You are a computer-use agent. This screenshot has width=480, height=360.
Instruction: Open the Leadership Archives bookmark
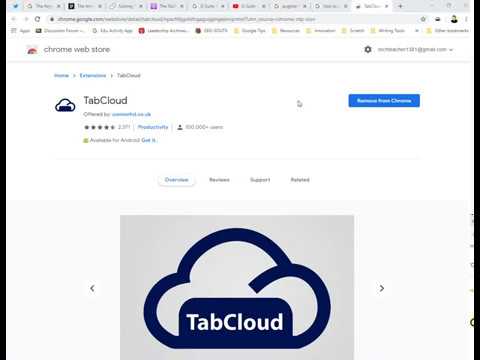(164, 31)
